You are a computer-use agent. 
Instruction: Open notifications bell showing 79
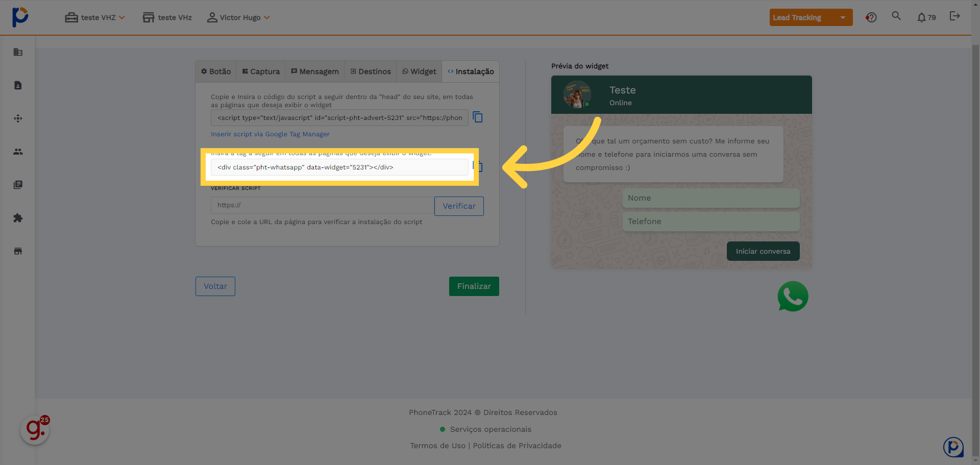(x=926, y=17)
